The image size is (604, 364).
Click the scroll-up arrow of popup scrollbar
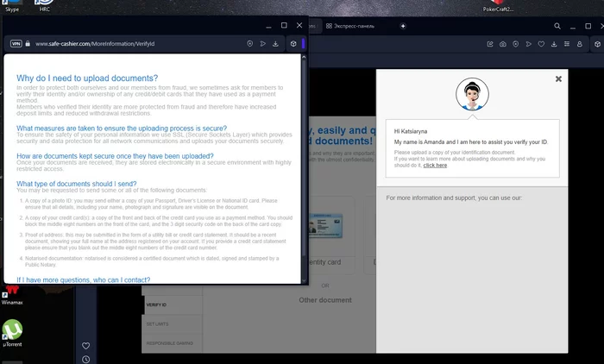(304, 57)
